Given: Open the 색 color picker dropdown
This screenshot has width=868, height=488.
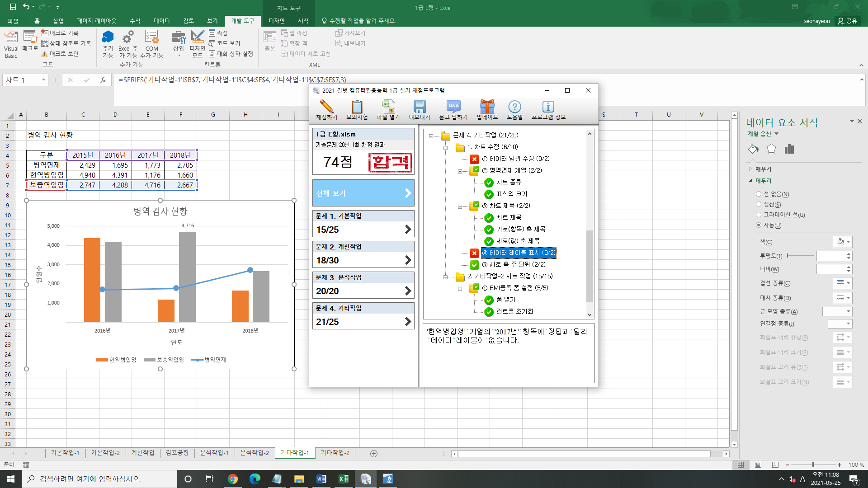Looking at the screenshot, I should pyautogui.click(x=843, y=242).
